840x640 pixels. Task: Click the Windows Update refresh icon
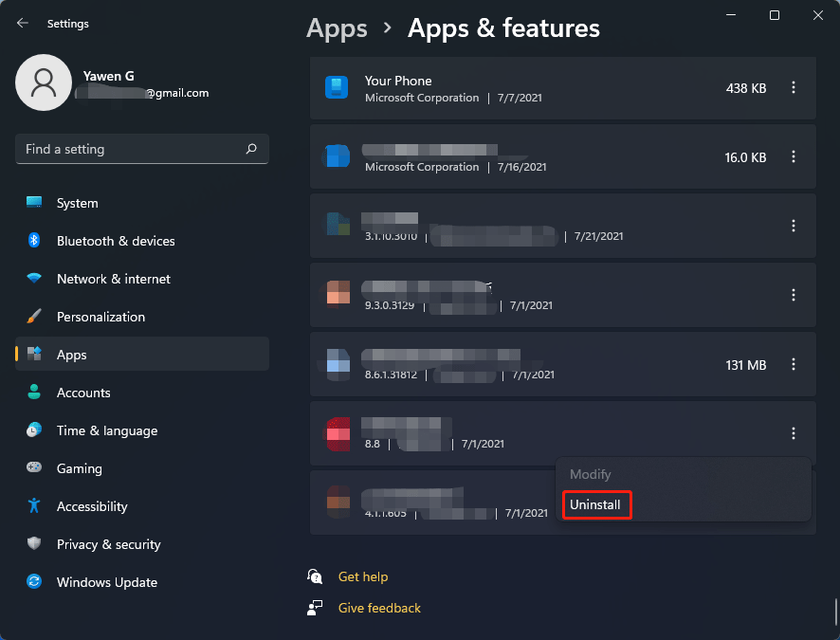(34, 582)
